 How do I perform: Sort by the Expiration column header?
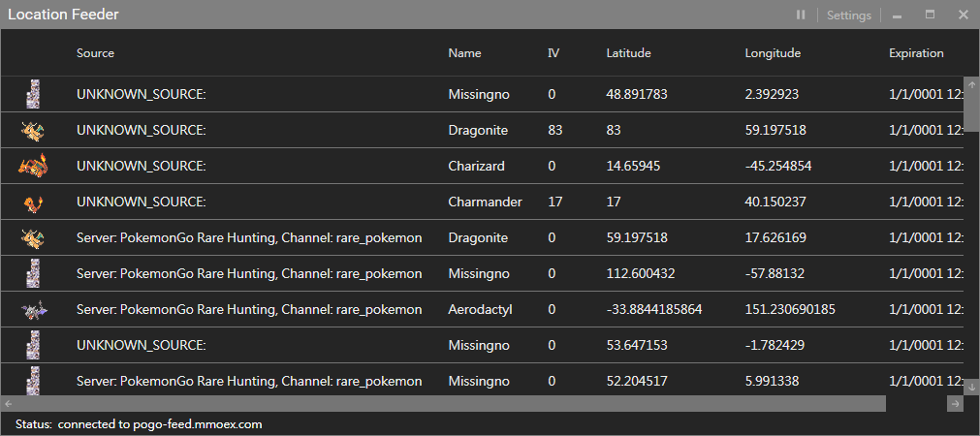[916, 53]
